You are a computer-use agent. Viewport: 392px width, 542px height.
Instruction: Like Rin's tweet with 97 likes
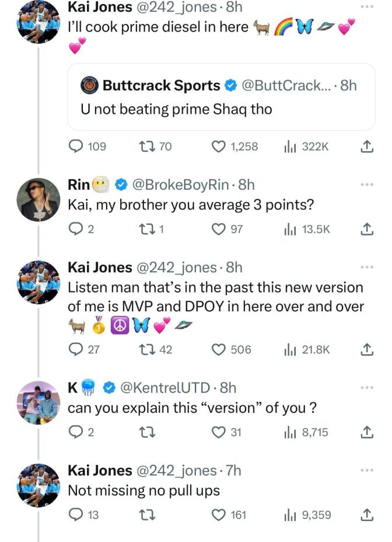pyautogui.click(x=218, y=230)
